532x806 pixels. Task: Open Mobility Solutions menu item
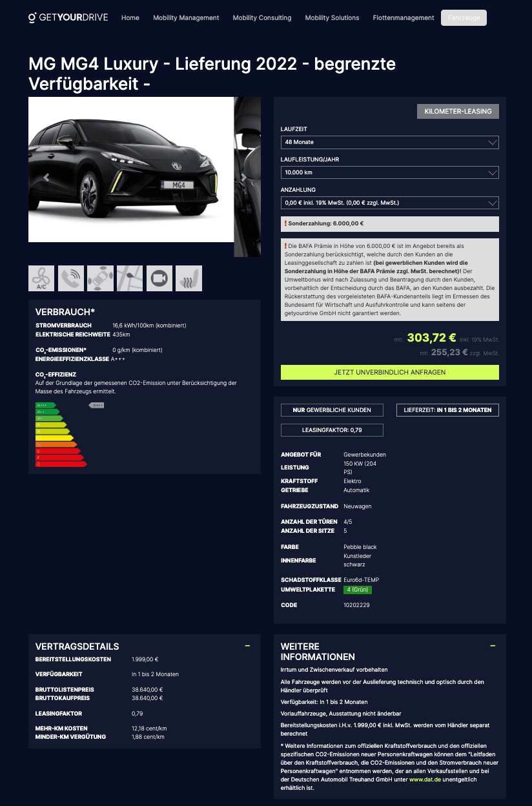point(332,18)
